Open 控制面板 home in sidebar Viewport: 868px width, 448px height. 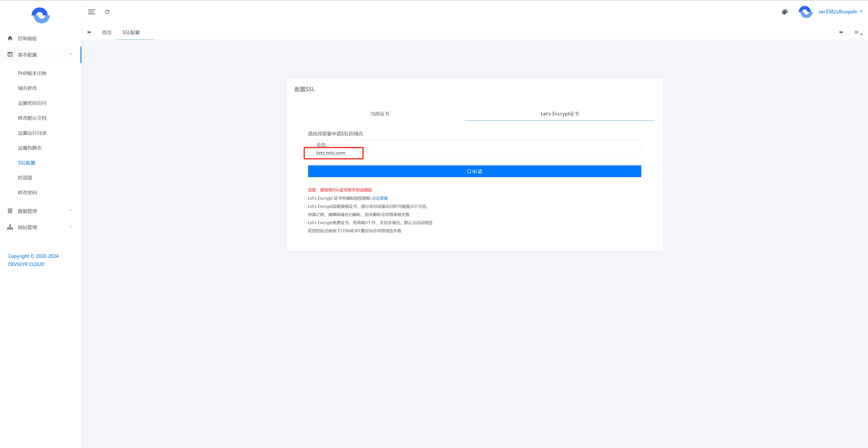point(27,38)
